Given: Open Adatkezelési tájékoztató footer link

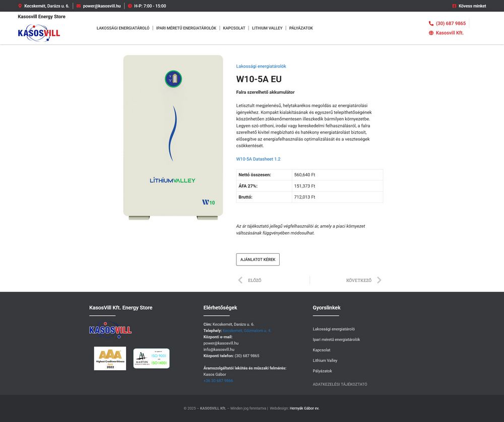Looking at the screenshot, I should coord(340,384).
